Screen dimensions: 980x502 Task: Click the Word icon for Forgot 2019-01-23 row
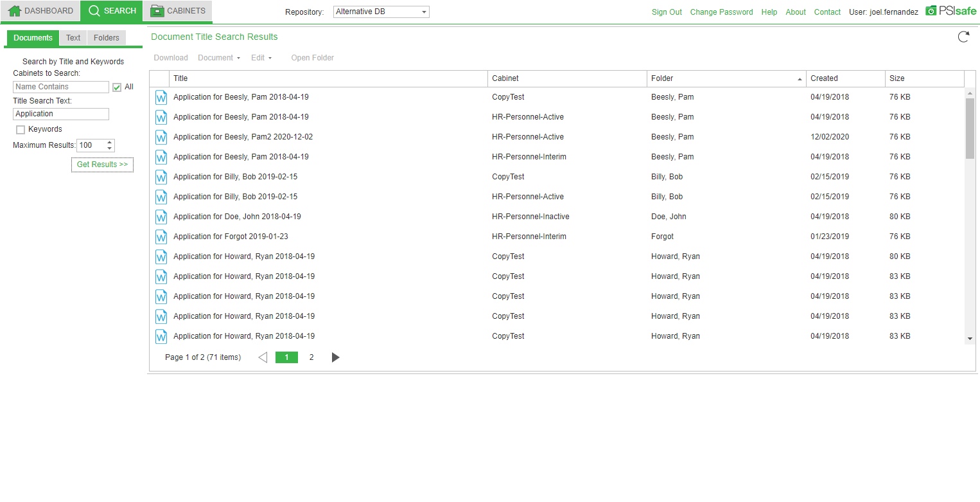pos(161,237)
